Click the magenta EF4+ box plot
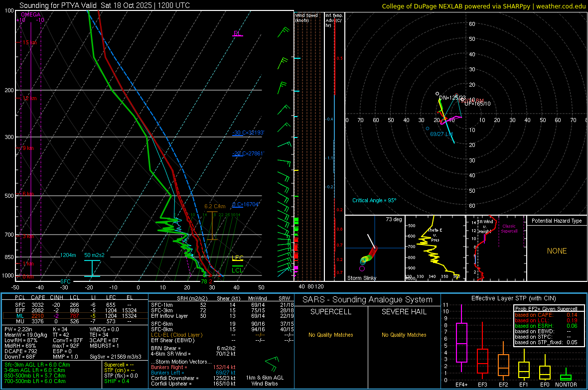Screen dimensions: 588x390 [x=461, y=339]
